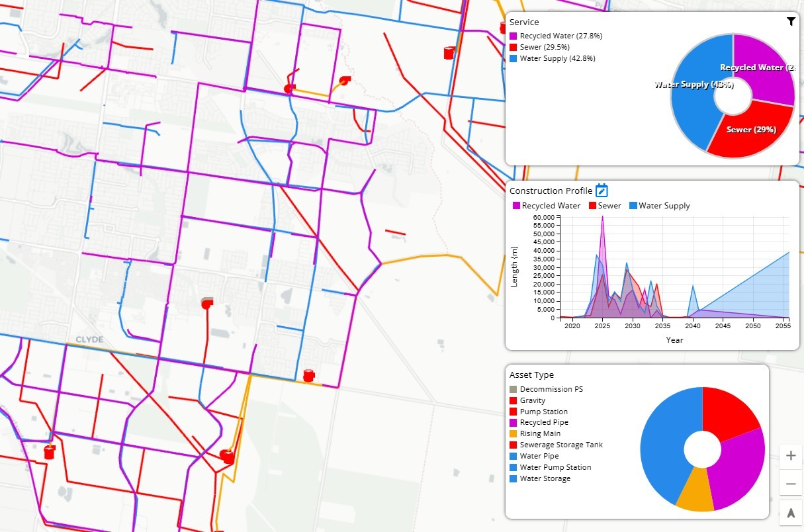
Task: Toggle Sewer series in Construction Profile legend
Action: 604,206
